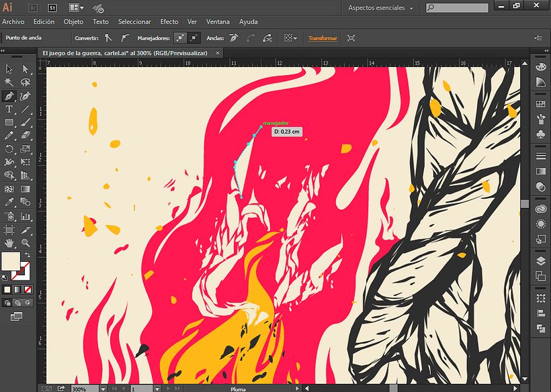Screen dimensions: 551x392
Task: Toggle hide handles for selected anchors
Action: point(194,38)
